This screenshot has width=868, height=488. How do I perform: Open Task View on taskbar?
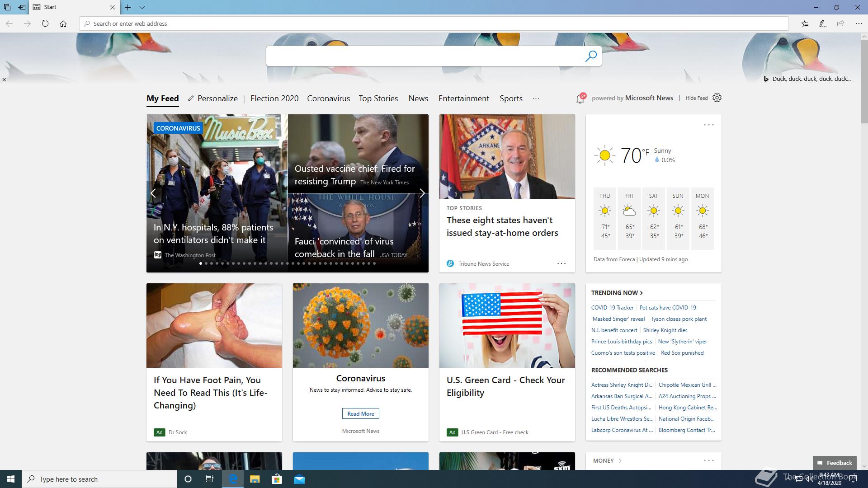point(210,479)
